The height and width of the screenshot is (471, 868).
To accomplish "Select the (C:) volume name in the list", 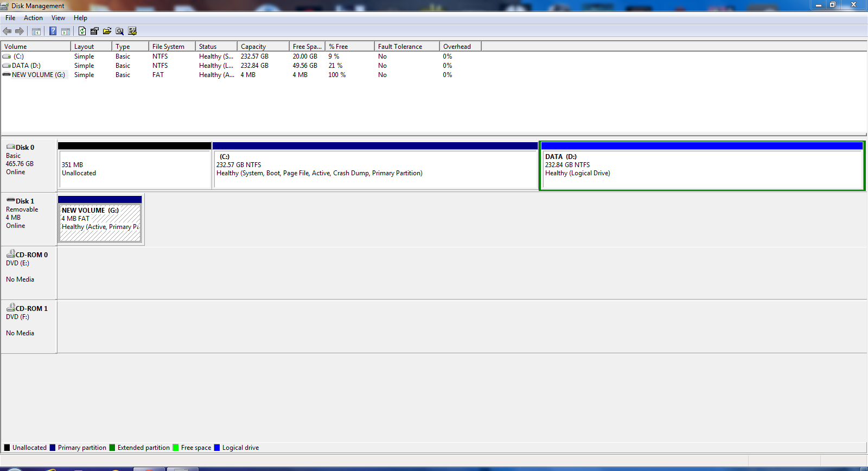I will coord(18,56).
